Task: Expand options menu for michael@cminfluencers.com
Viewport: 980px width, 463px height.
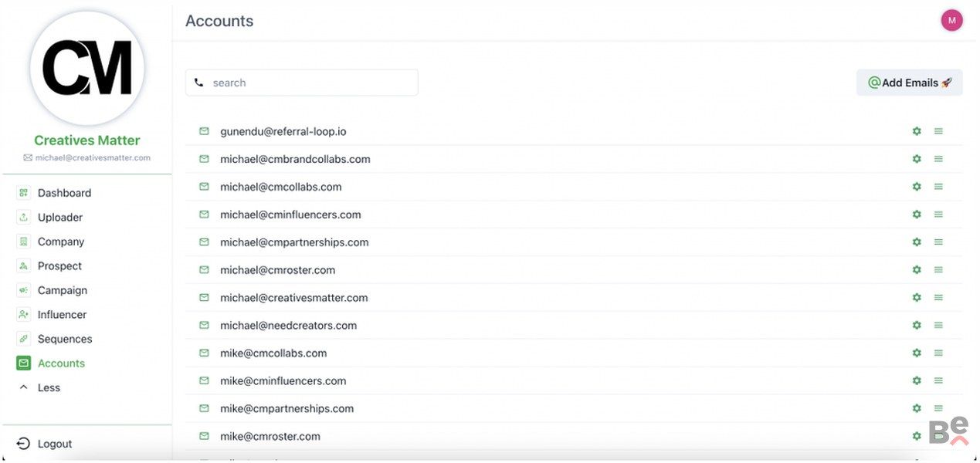Action: [x=938, y=215]
